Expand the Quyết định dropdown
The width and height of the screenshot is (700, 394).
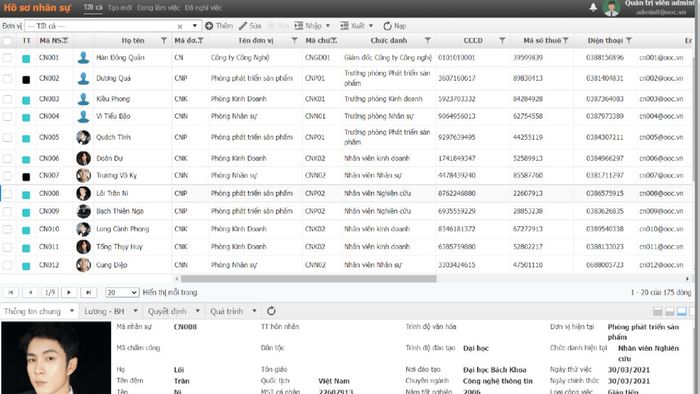(197, 311)
